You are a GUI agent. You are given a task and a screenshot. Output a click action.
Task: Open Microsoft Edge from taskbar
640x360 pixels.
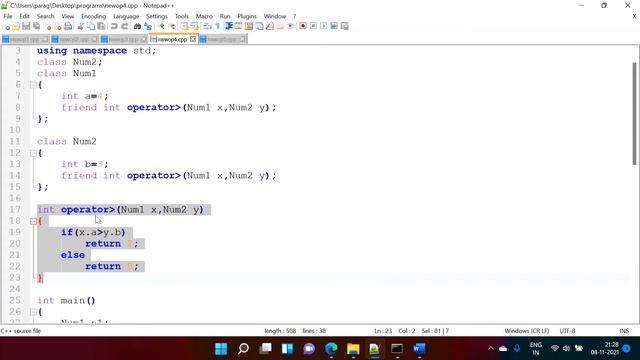(x=331, y=349)
